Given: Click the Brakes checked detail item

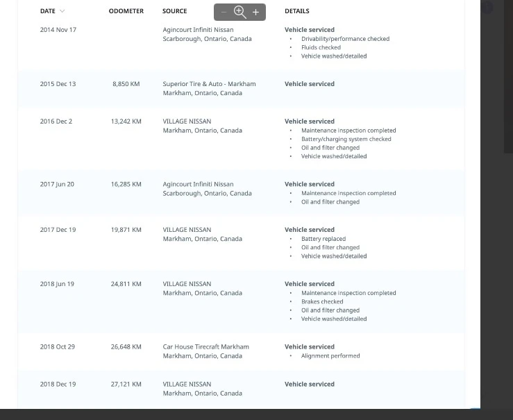Looking at the screenshot, I should click(322, 302).
